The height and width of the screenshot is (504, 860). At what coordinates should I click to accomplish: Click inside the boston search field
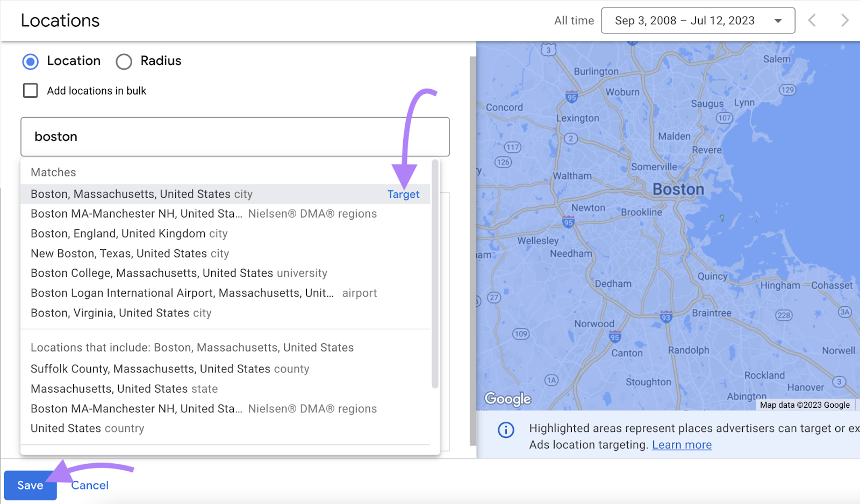pos(234,136)
